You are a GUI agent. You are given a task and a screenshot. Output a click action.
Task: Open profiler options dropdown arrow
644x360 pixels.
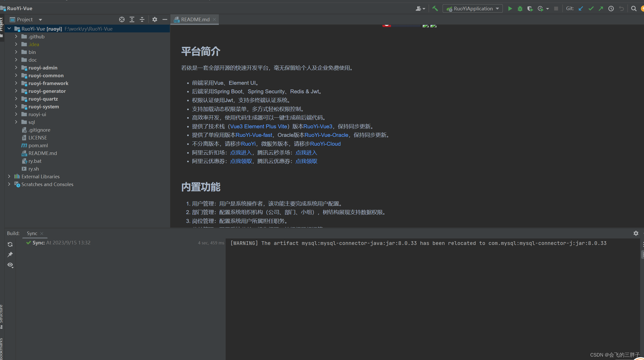[x=548, y=9]
